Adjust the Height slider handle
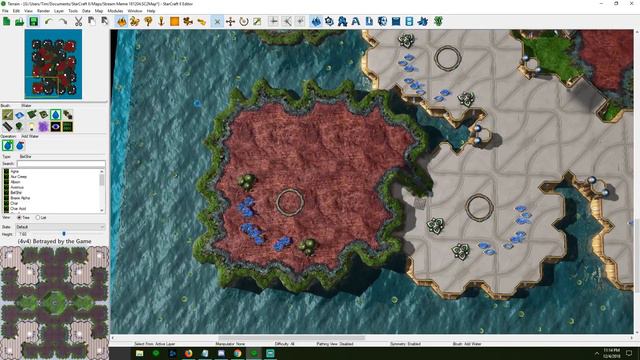Image resolution: width=640 pixels, height=360 pixels. [x=64, y=234]
